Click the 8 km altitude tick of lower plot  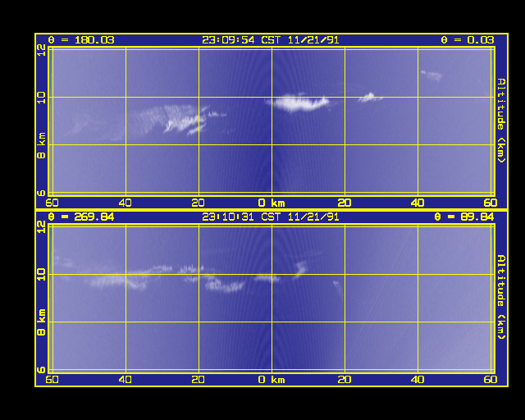(x=41, y=322)
